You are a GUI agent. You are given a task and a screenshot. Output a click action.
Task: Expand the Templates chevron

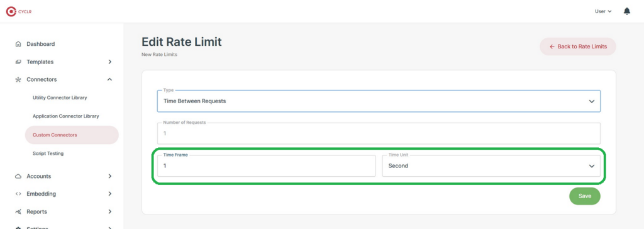click(x=109, y=62)
